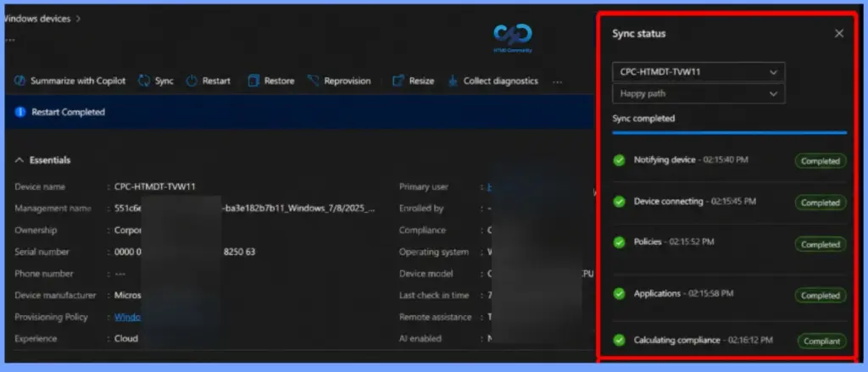Click the Applications timestamp 02:15:58 PM
This screenshot has height=372, width=868.
[x=711, y=293]
